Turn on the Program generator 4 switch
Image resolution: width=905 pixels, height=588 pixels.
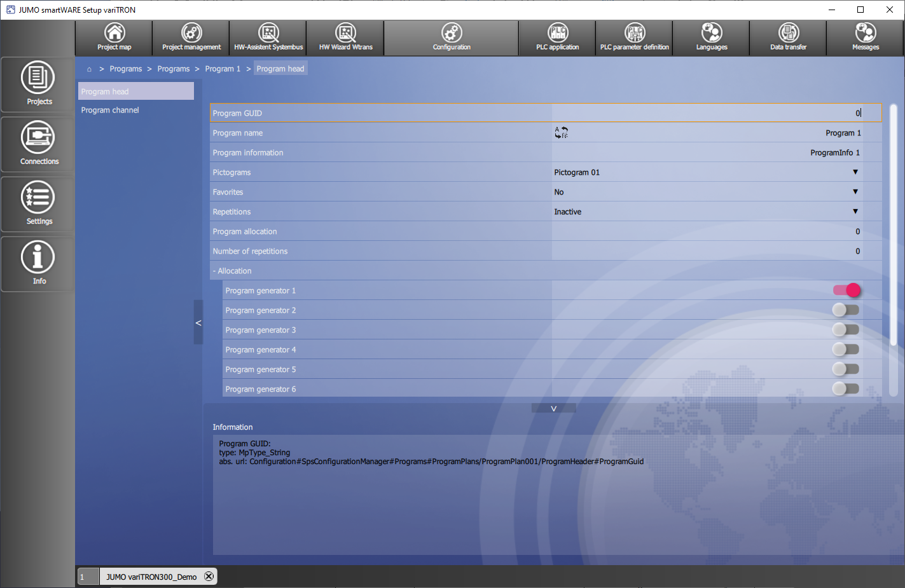click(846, 350)
